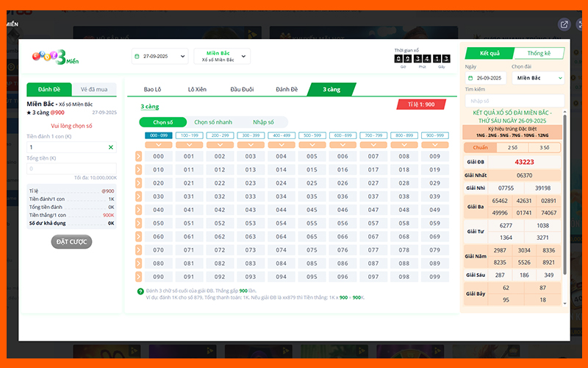The image size is (588, 368).
Task: Click the arrow beside row 090
Action: tap(138, 277)
